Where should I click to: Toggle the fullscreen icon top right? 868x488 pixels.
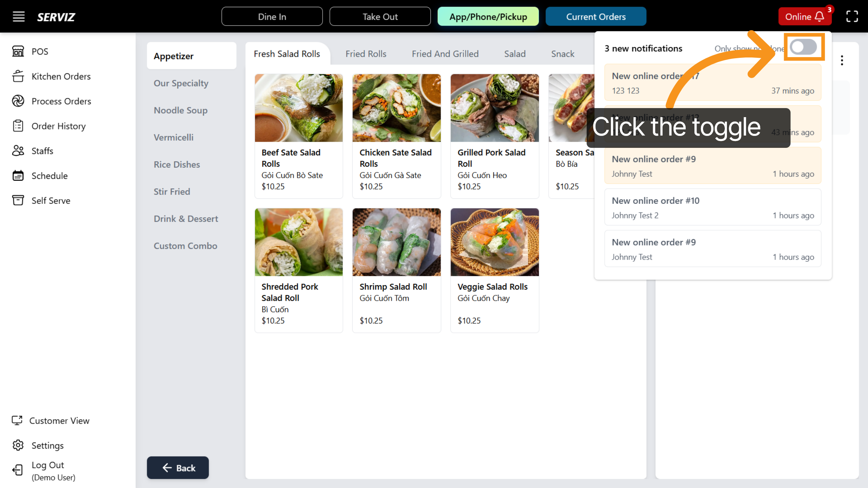pyautogui.click(x=852, y=16)
